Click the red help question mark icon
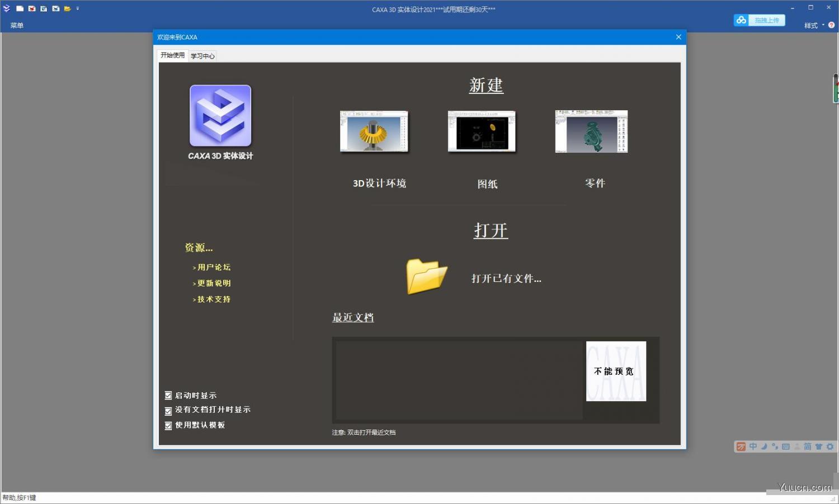Viewport: 839px width, 504px height. 831,25
